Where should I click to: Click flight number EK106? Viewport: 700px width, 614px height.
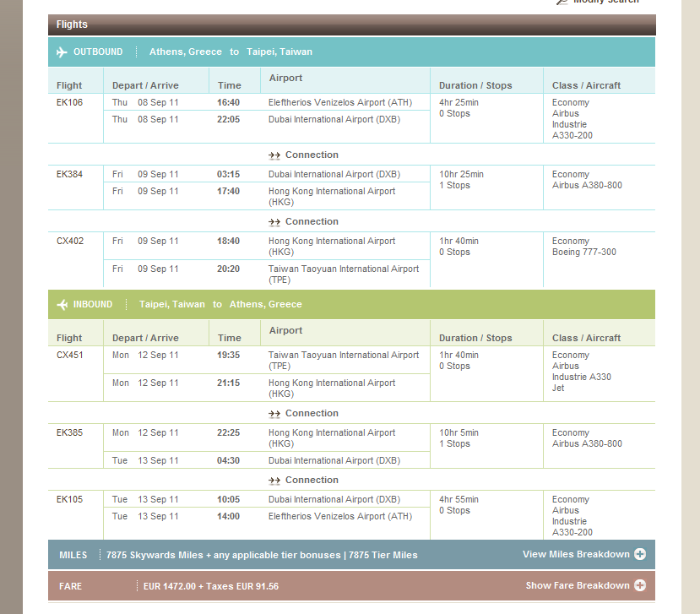pyautogui.click(x=69, y=102)
